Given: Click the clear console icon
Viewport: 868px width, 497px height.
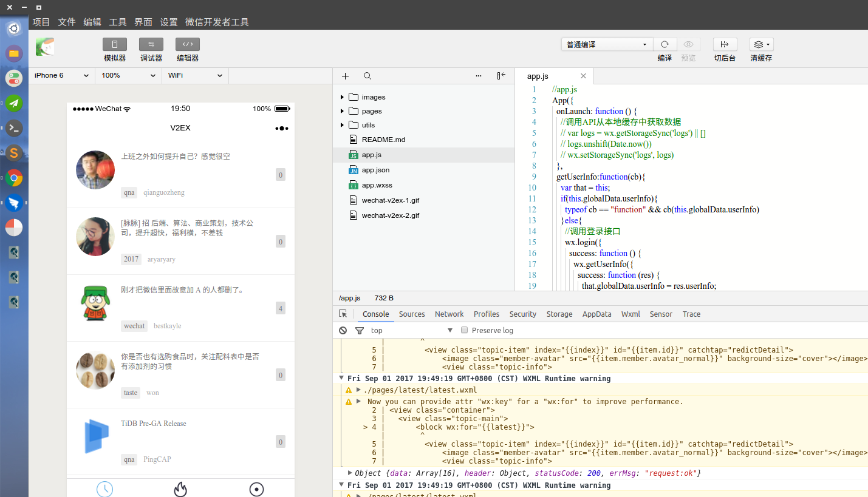Looking at the screenshot, I should click(343, 330).
